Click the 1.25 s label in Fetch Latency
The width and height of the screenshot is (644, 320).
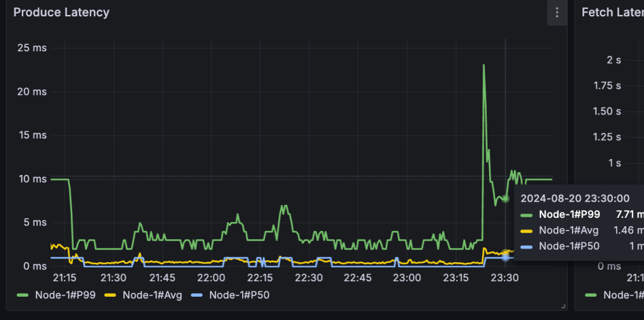pos(608,137)
